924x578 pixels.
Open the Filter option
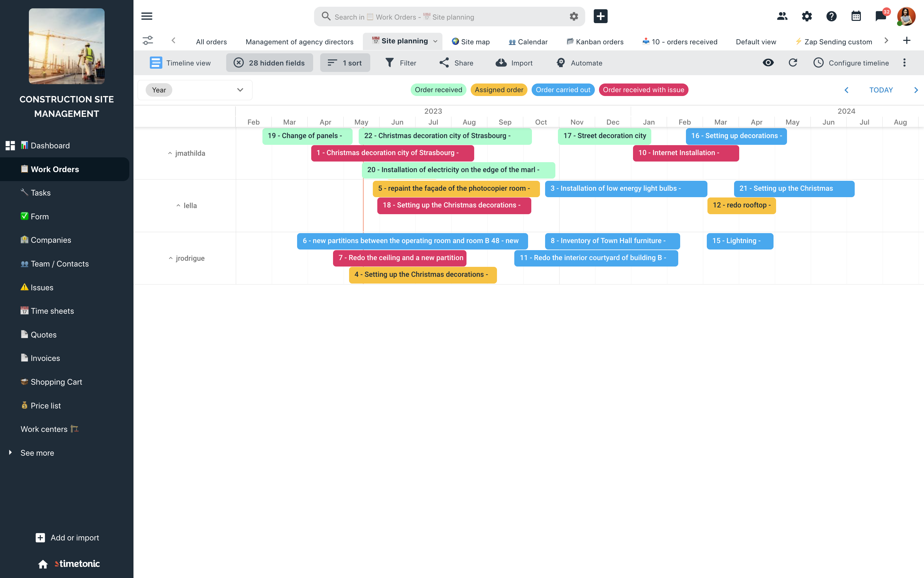point(400,63)
